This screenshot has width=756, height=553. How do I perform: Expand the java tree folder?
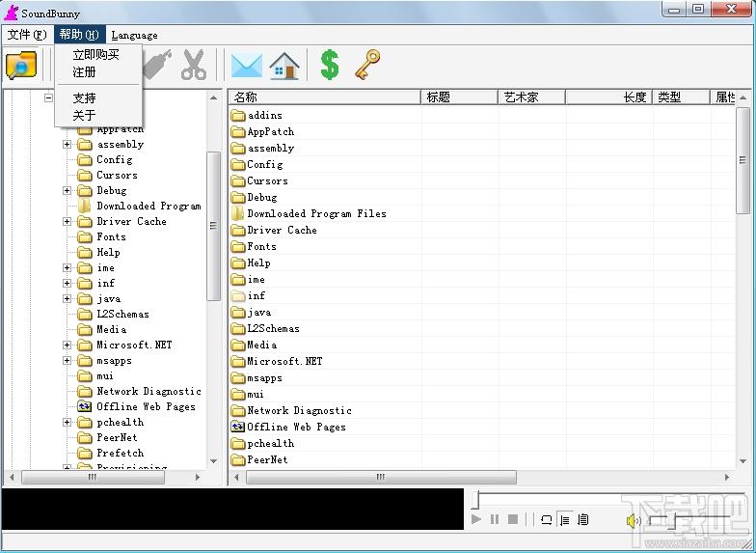click(x=67, y=299)
